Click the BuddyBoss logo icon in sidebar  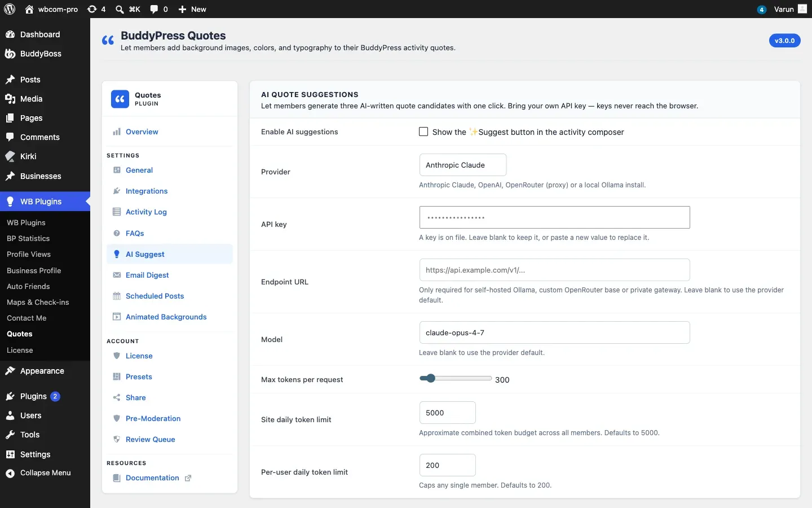point(10,54)
